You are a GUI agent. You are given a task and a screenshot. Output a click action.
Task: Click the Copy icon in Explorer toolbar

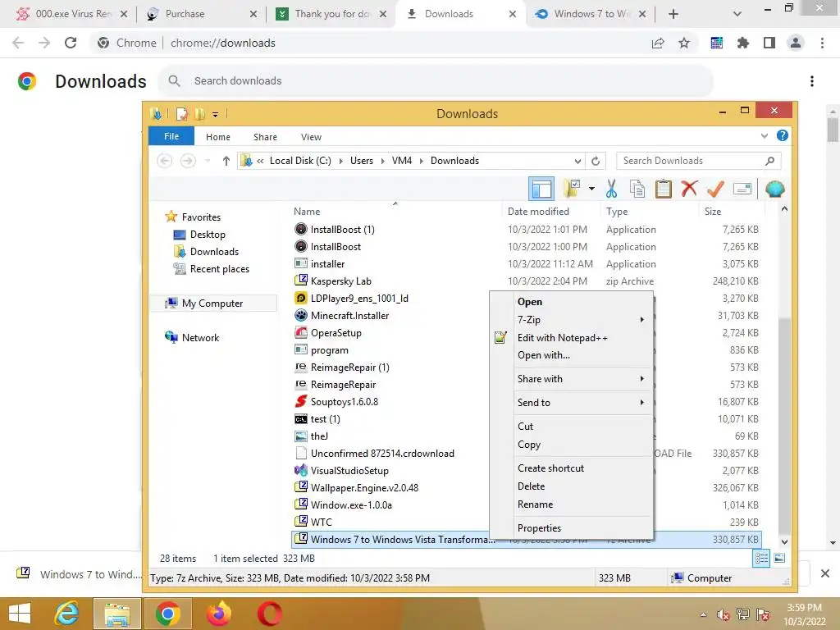(x=637, y=189)
